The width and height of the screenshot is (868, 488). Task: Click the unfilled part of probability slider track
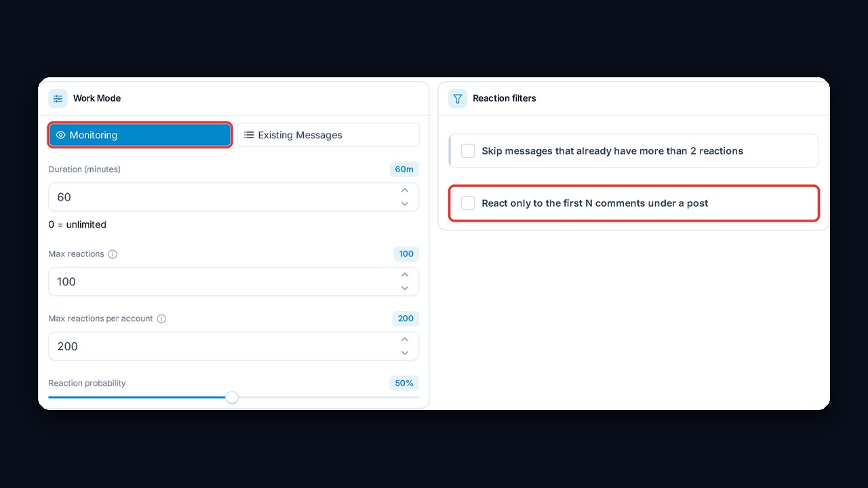tap(329, 398)
